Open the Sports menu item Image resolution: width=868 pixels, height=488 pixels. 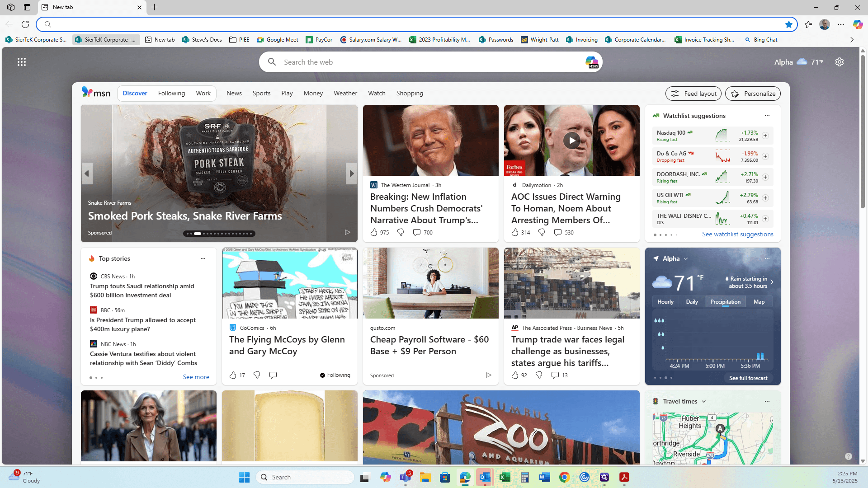coord(261,93)
